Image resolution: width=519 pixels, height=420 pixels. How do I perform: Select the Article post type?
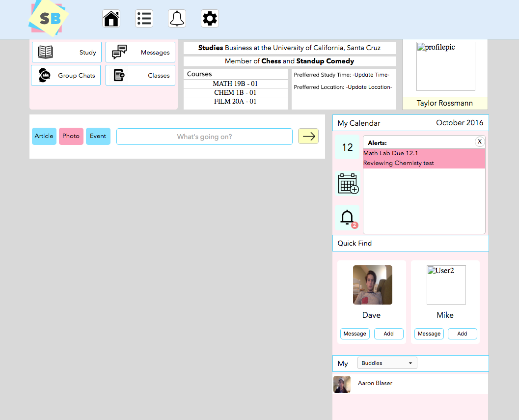pyautogui.click(x=44, y=136)
